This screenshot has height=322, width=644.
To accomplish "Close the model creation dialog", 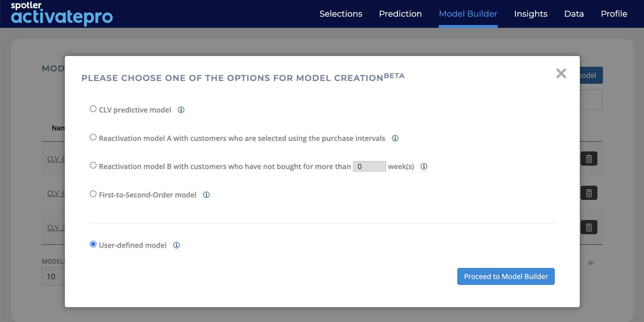I will point(561,74).
